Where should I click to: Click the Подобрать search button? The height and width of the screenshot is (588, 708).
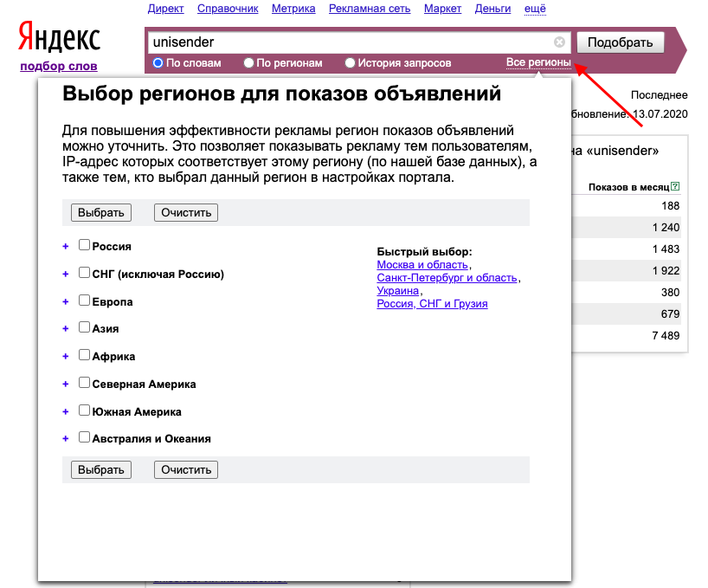(621, 42)
